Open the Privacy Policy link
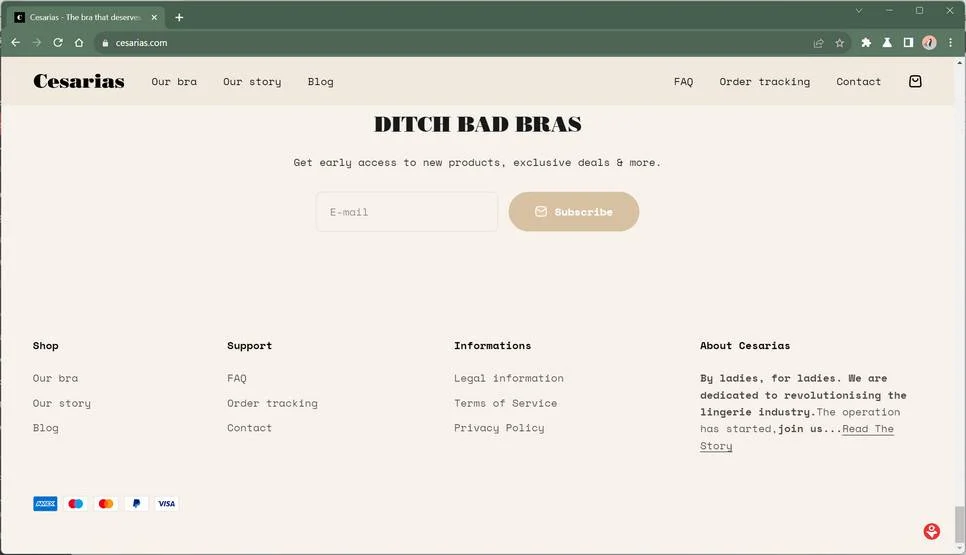 499,428
